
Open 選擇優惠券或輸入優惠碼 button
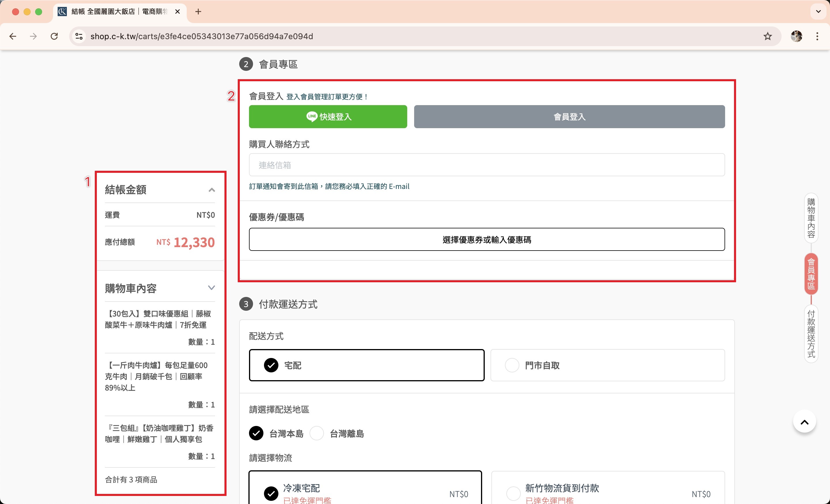[x=487, y=239]
